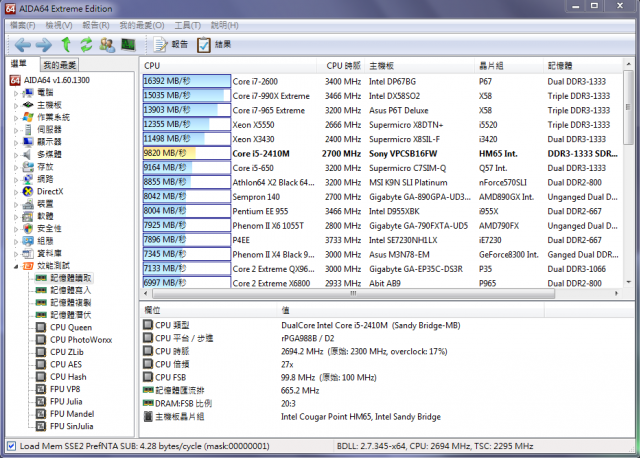Click the highlighted 9820 MB/秒 result bar
Viewport: 640px width, 458px height.
click(187, 153)
